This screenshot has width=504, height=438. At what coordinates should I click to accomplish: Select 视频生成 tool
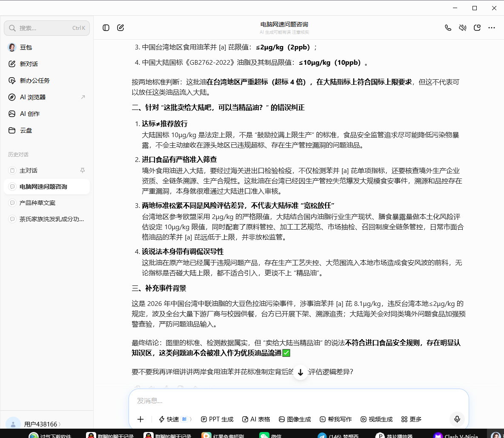[x=377, y=419]
